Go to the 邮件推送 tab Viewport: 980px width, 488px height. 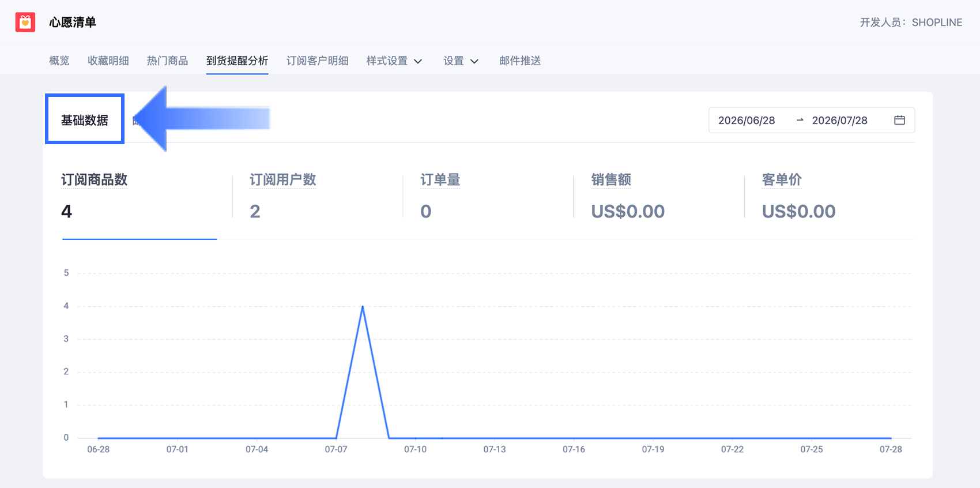[x=520, y=61]
